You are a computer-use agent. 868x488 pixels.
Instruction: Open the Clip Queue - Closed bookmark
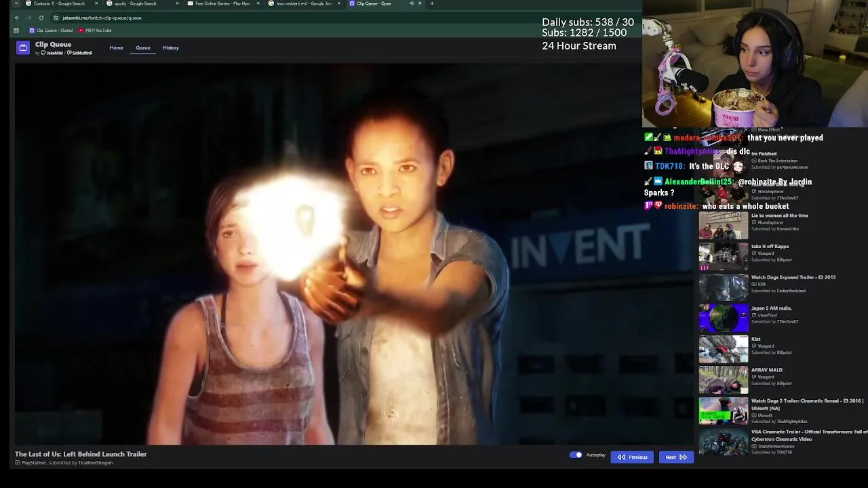51,30
